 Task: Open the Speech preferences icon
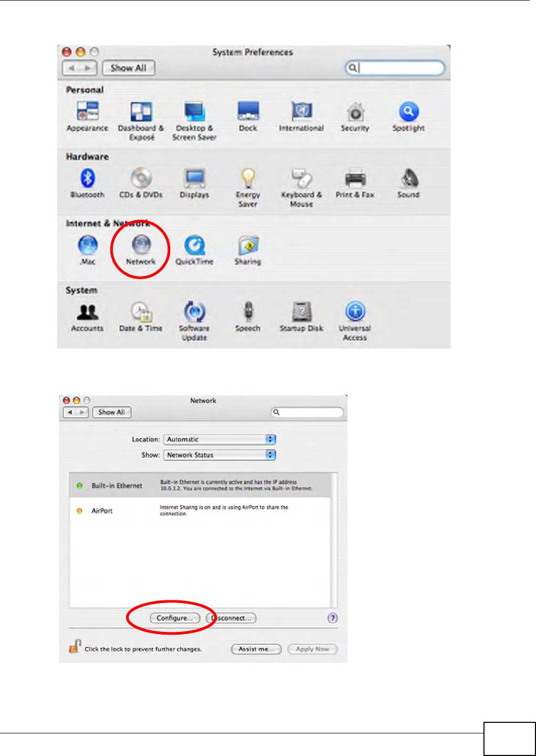[x=248, y=312]
